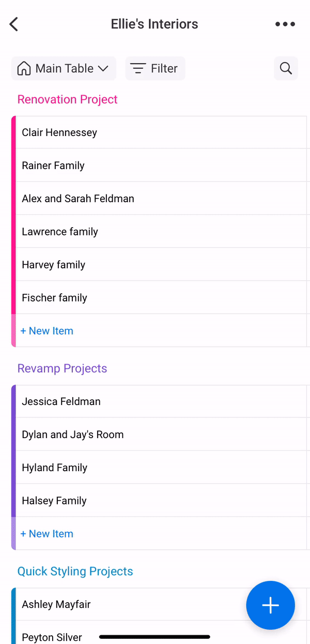Image resolution: width=310 pixels, height=644 pixels.
Task: Add New Item under Revamp Projects
Action: [47, 533]
